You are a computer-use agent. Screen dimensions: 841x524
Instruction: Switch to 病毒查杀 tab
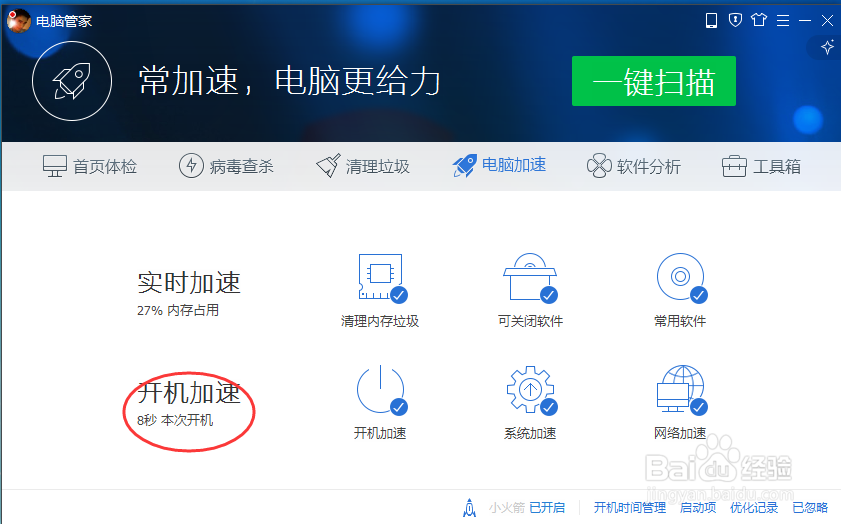pyautogui.click(x=226, y=166)
